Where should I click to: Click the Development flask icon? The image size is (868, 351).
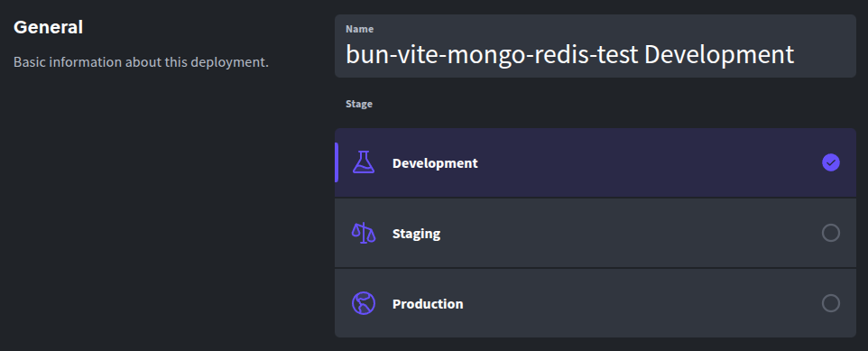click(363, 162)
